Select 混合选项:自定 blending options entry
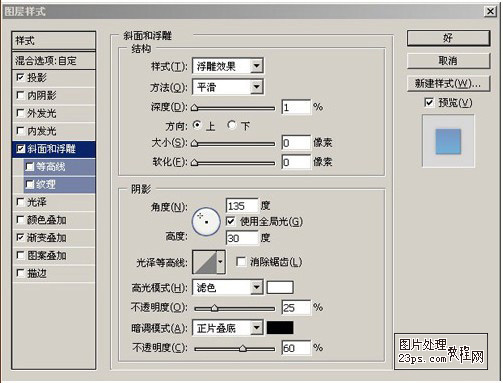Screen dimensions: 503x383 (x=54, y=61)
